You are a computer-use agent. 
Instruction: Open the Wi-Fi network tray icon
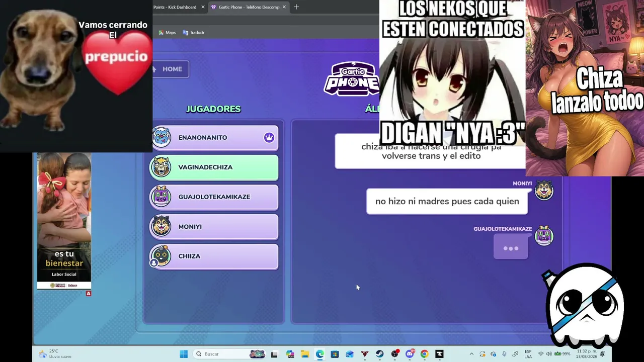pyautogui.click(x=541, y=354)
